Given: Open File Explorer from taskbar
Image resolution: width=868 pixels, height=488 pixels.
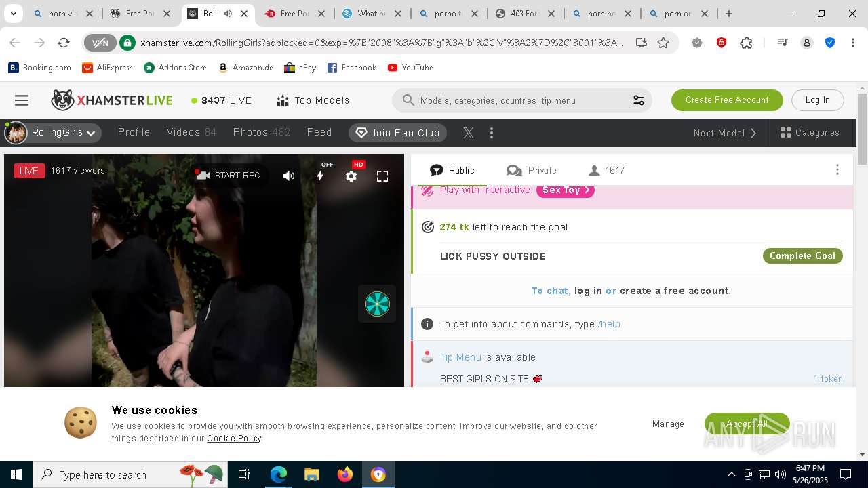Looking at the screenshot, I should pyautogui.click(x=311, y=474).
